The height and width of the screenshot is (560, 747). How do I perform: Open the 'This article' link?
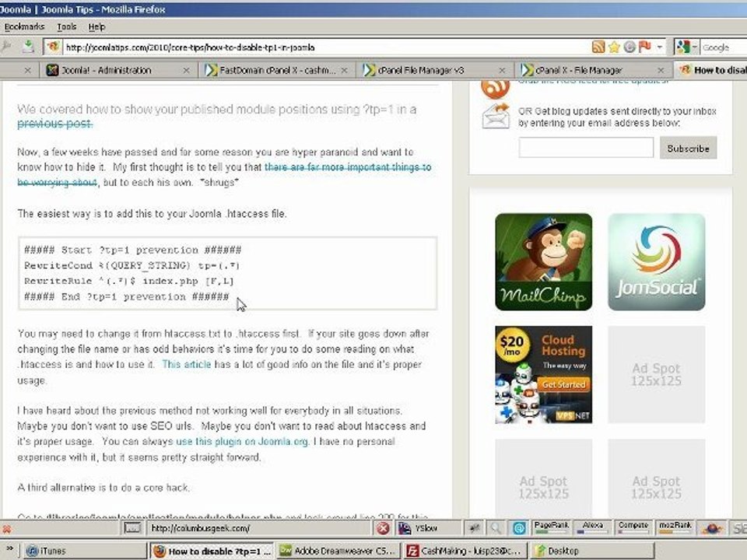(x=186, y=365)
